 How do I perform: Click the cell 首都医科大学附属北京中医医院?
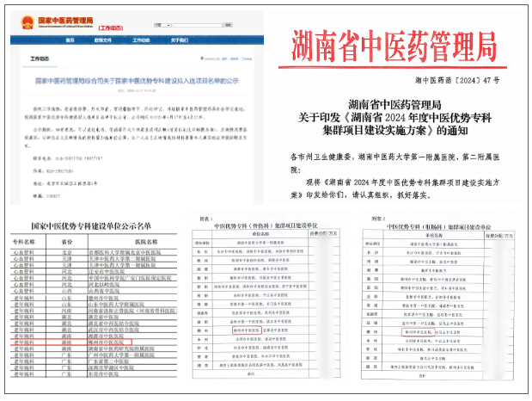click(x=125, y=252)
